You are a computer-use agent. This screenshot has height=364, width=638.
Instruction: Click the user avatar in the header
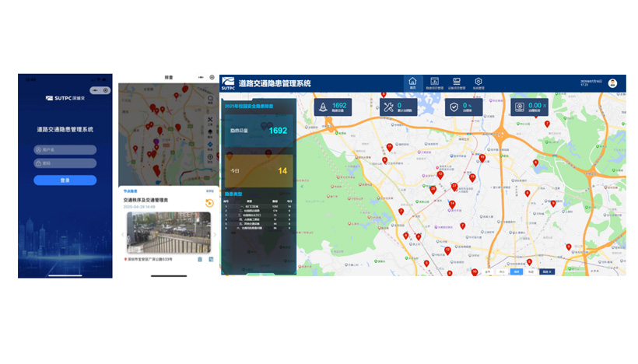coord(612,83)
